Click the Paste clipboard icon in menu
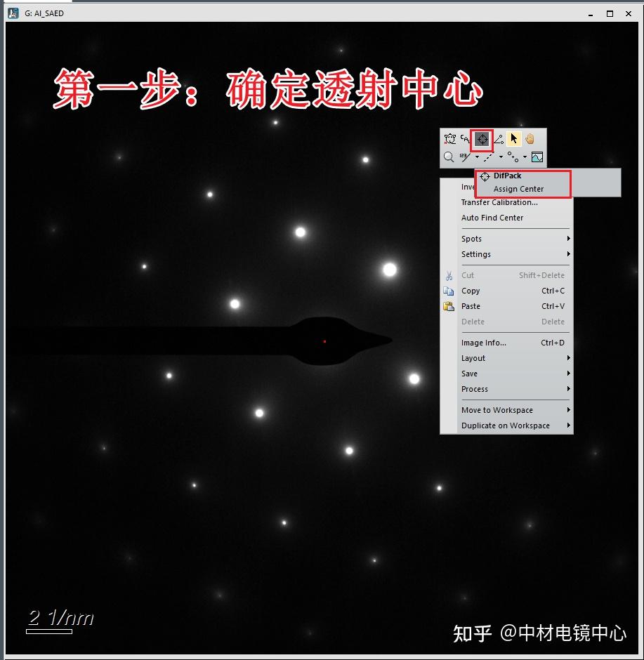Image resolution: width=644 pixels, height=660 pixels. 449,306
